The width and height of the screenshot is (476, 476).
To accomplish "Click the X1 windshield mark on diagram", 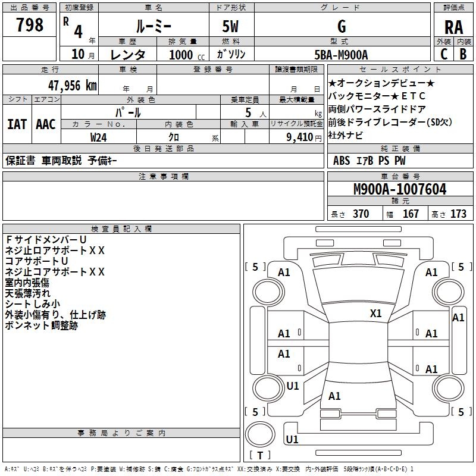I will pos(375,314).
